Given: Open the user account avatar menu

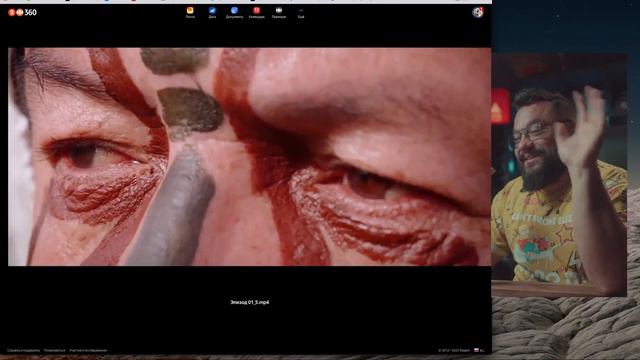Looking at the screenshot, I should [478, 12].
